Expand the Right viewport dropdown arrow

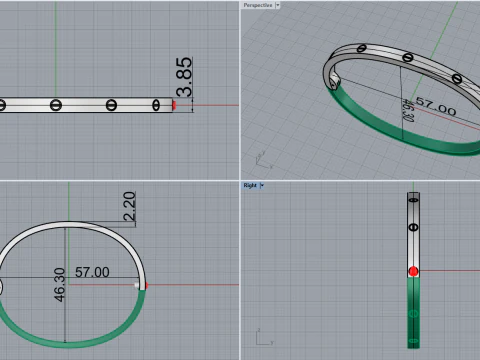(x=262, y=185)
